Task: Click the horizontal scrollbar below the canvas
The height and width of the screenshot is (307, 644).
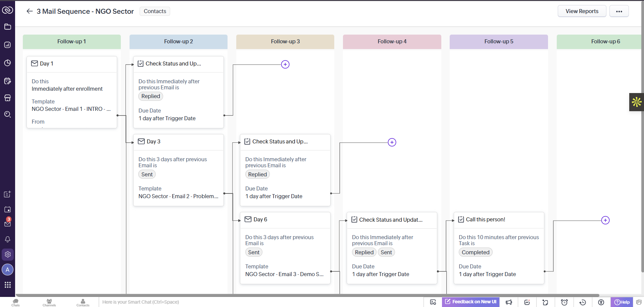Action: 307,296
